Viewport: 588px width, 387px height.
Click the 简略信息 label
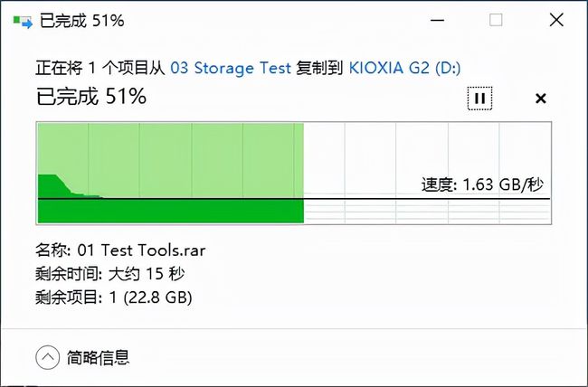pos(98,357)
